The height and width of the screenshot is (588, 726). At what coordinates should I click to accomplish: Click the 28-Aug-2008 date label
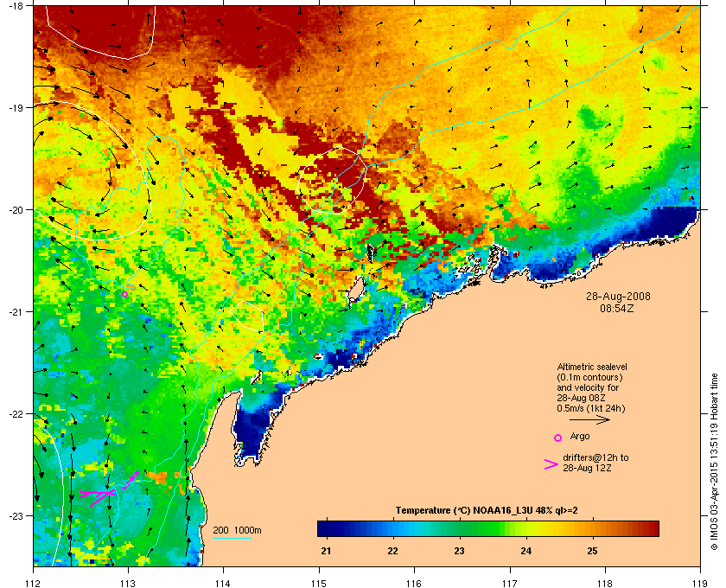[618, 296]
